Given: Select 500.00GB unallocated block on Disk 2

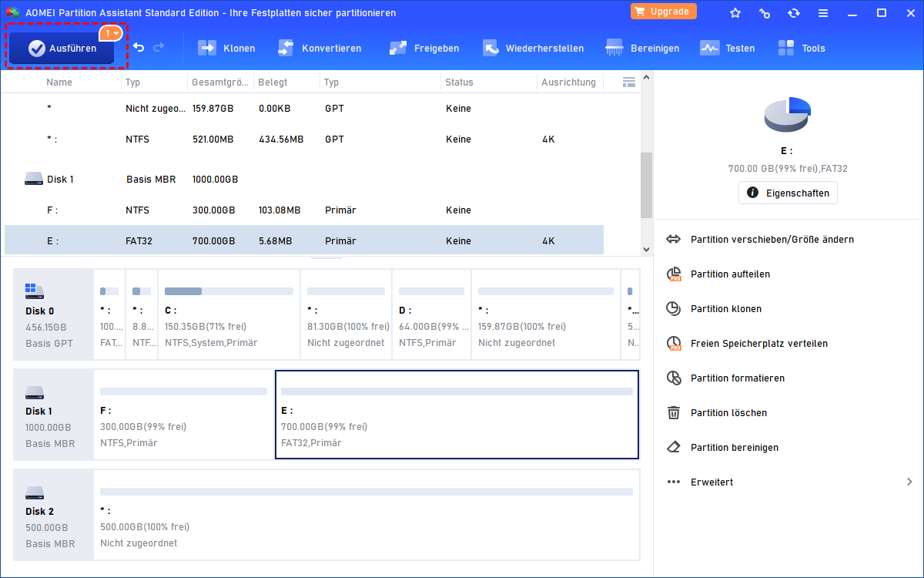Looking at the screenshot, I should (x=367, y=515).
